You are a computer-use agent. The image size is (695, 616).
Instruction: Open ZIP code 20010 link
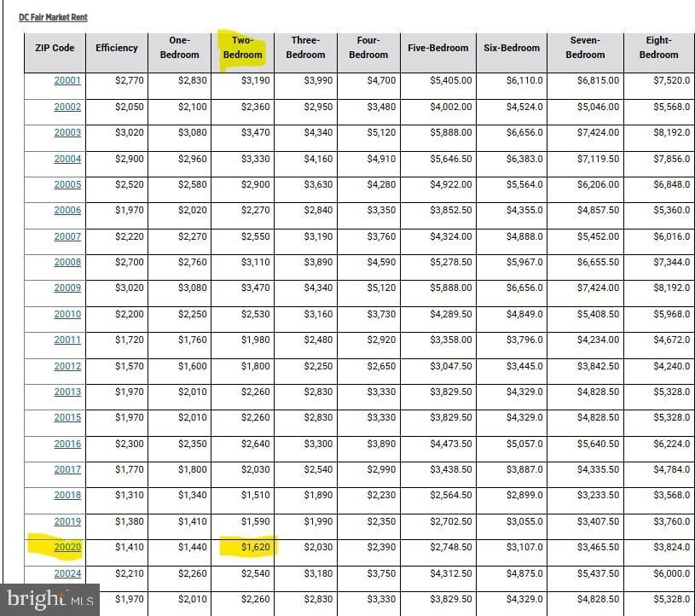pos(67,314)
